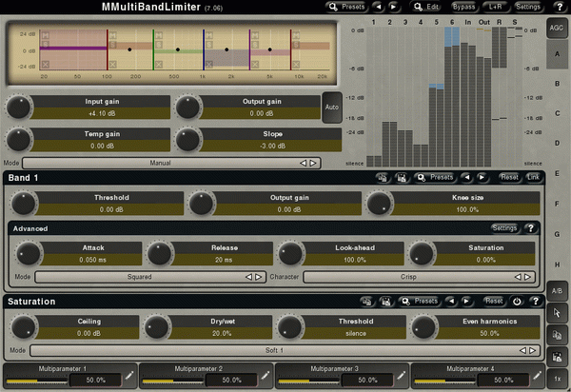571x392 pixels.
Task: Select preset slot B
Action: click(x=557, y=84)
